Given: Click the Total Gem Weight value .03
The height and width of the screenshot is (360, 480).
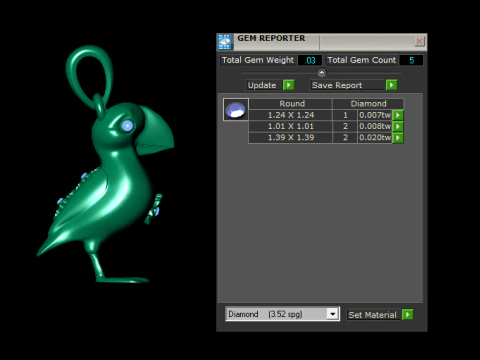Looking at the screenshot, I should (310, 60).
